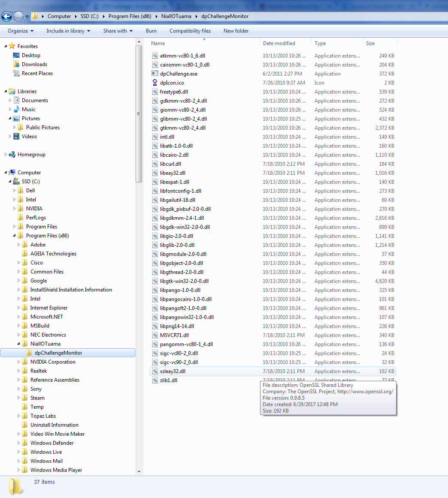Click the Homegroup icon
Viewport: 448px width, 498px height.
[x=12, y=155]
